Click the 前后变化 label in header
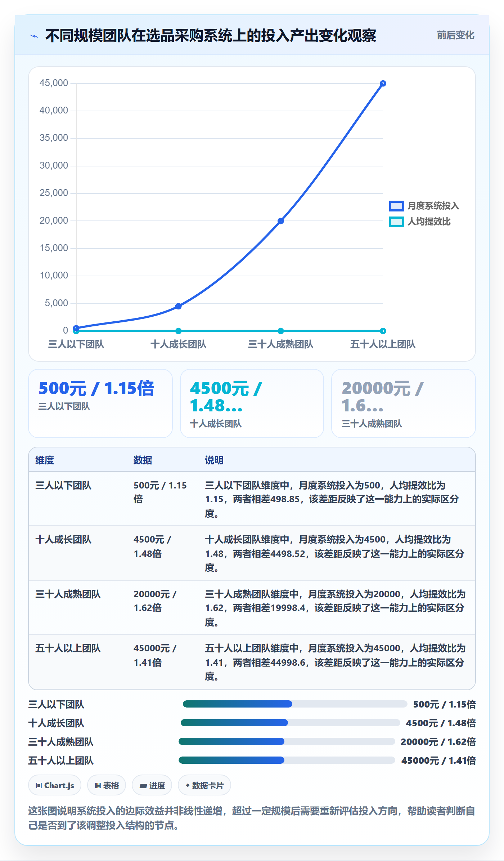Viewport: 504px width, 861px height. pyautogui.click(x=455, y=35)
